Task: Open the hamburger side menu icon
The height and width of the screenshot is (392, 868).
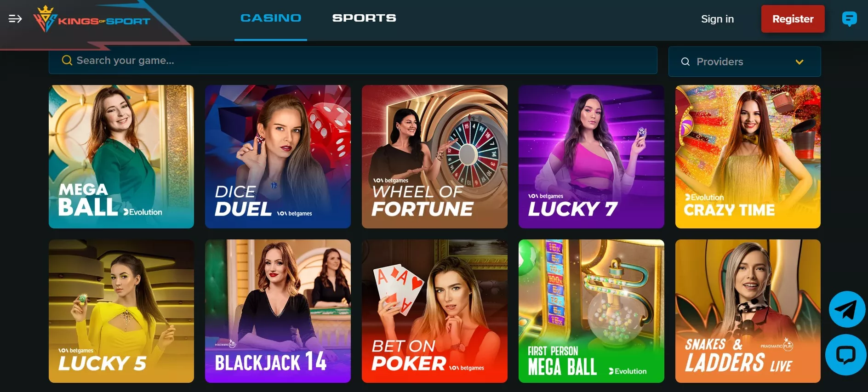Action: [x=15, y=19]
